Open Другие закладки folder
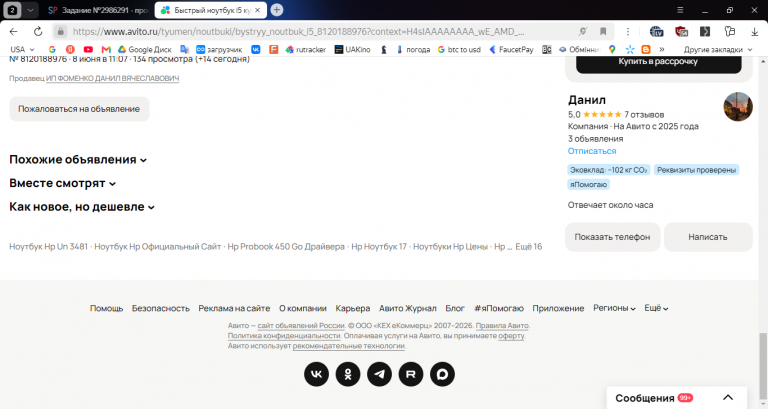The image size is (768, 409). (x=718, y=49)
